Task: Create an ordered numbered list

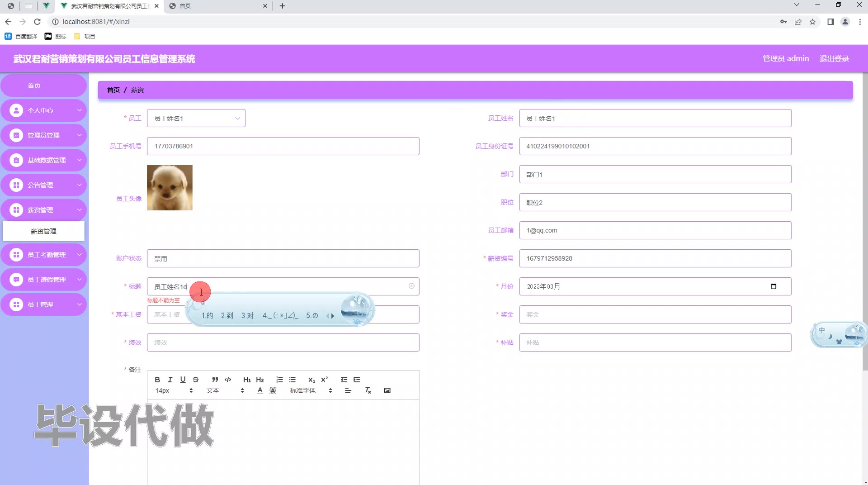Action: 279,380
